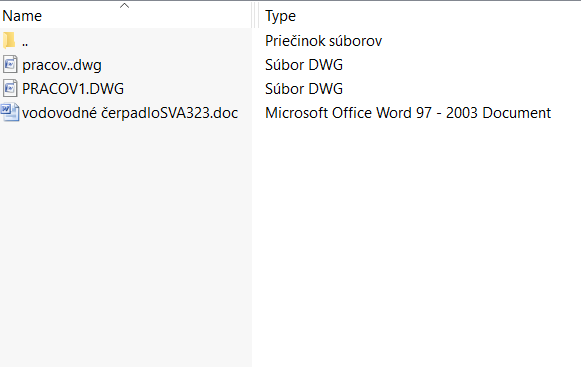Click 'Súbor DWG' type of pracov..dwg

[304, 65]
